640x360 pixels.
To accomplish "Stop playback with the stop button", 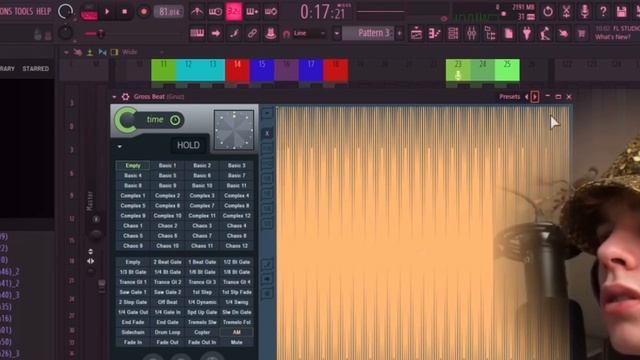I will [125, 12].
